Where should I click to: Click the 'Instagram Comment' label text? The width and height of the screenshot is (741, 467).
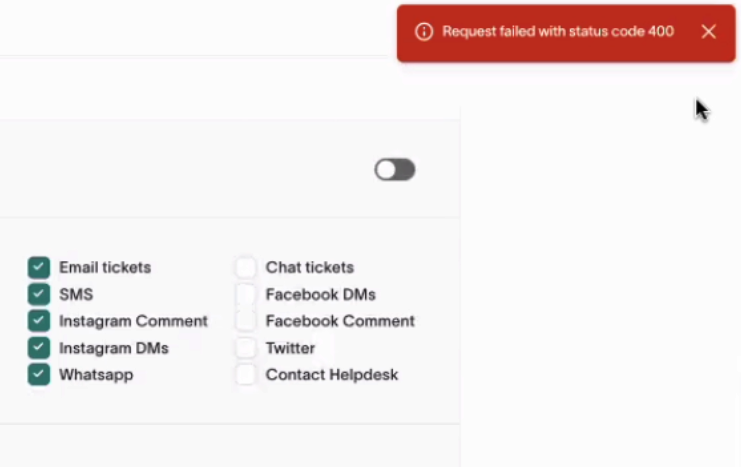pos(133,321)
